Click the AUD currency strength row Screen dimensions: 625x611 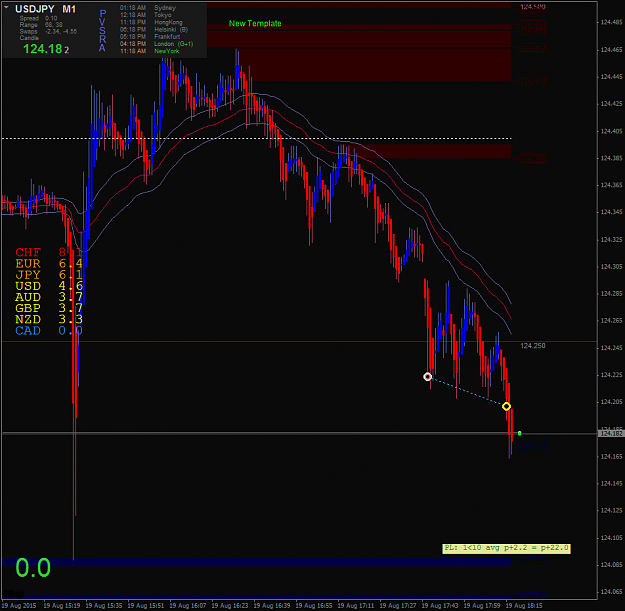49,297
